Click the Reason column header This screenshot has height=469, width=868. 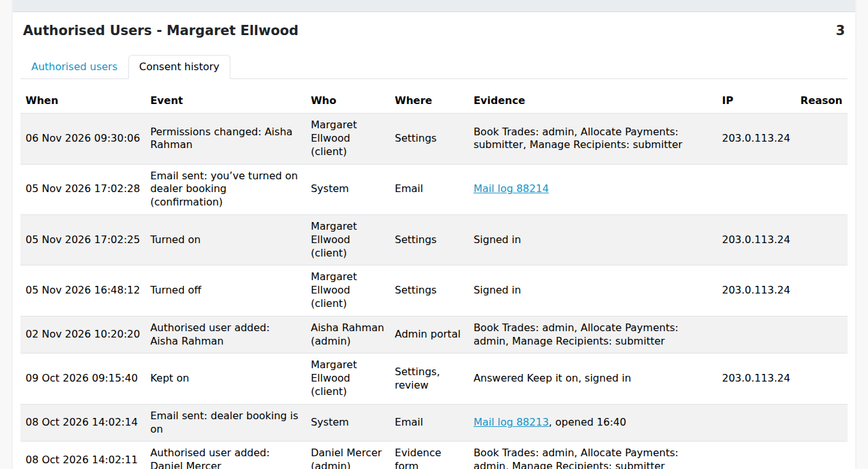821,101
